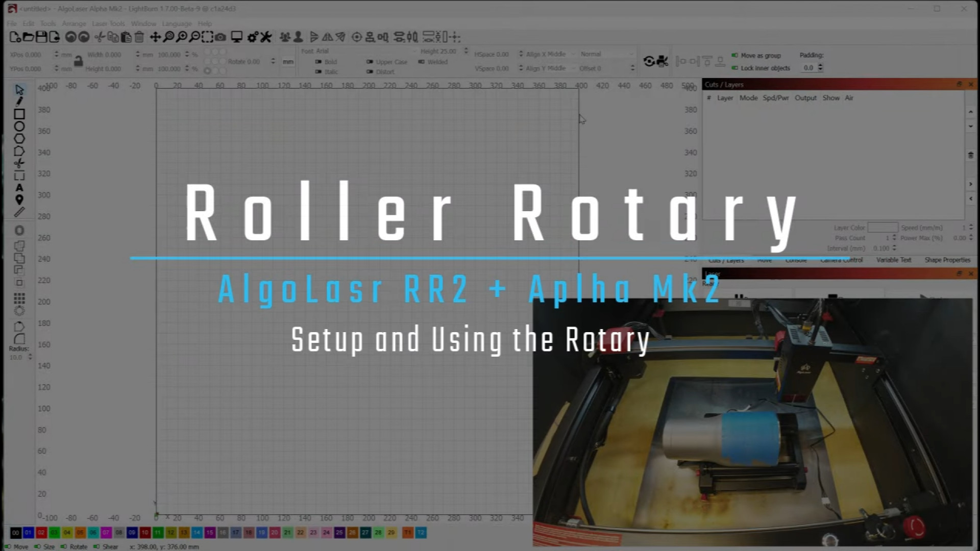The width and height of the screenshot is (980, 551).
Task: Select the Position Laser pin tool
Action: coord(19,200)
